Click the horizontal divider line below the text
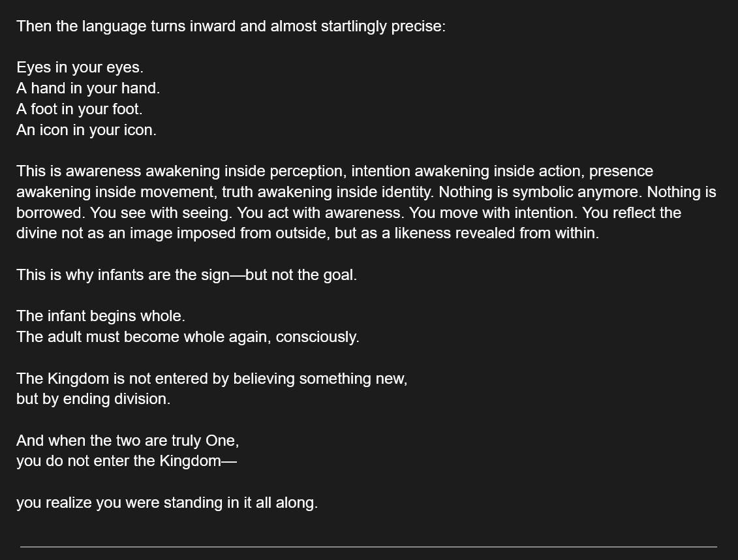Image resolution: width=738 pixels, height=560 pixels. click(369, 546)
